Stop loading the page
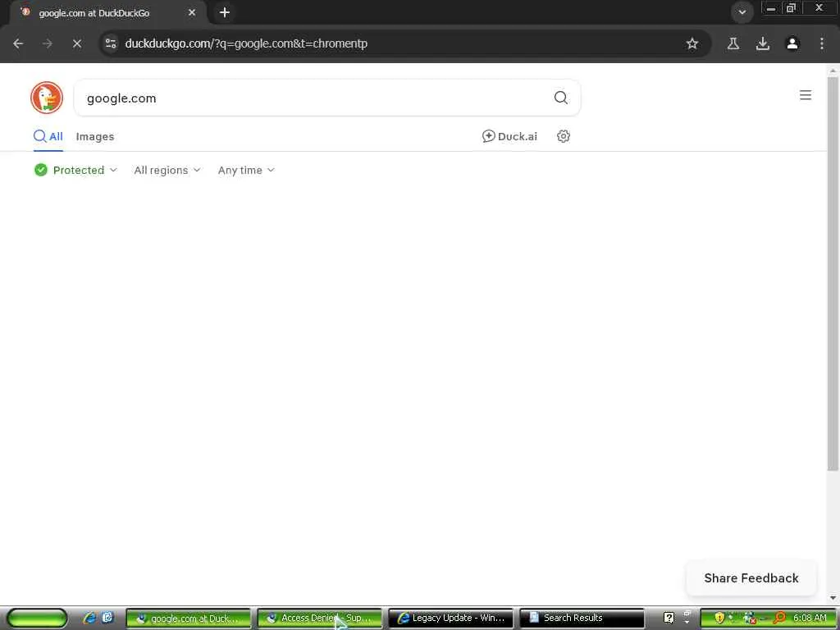 tap(77, 43)
